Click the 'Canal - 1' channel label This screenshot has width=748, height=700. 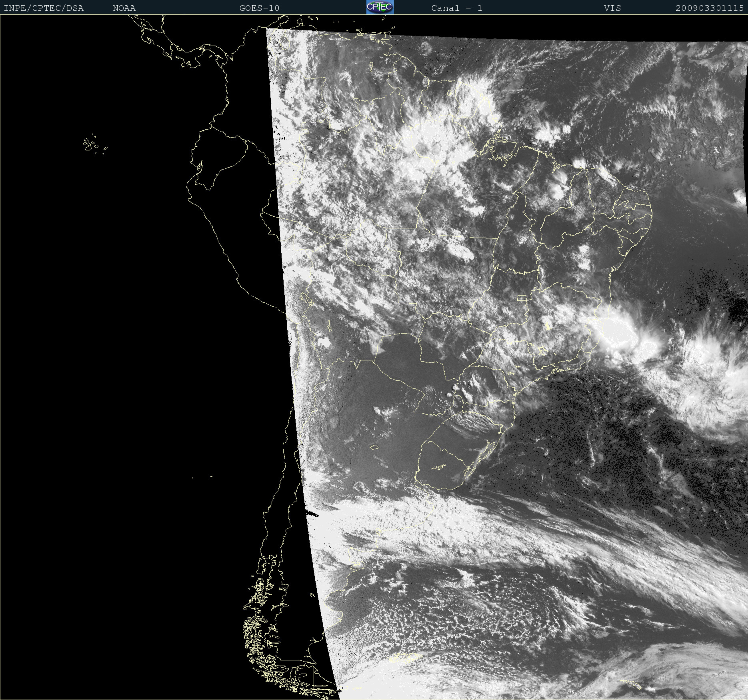coord(456,8)
